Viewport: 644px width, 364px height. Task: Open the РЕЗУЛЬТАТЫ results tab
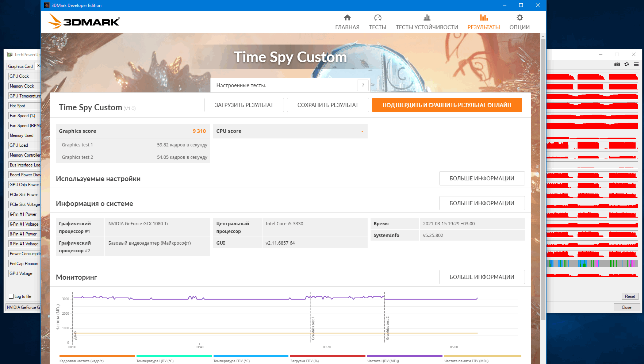pyautogui.click(x=484, y=22)
